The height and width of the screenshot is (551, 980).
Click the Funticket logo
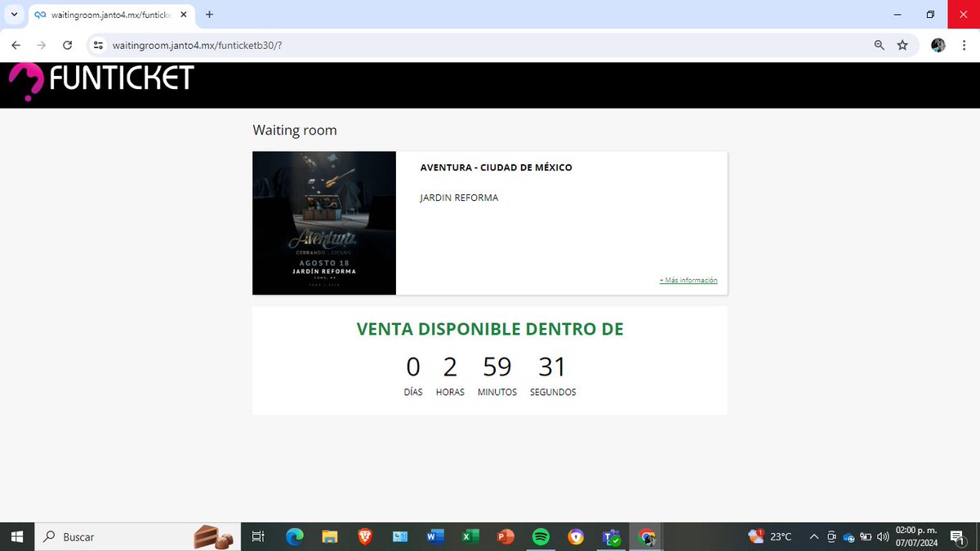tap(100, 81)
